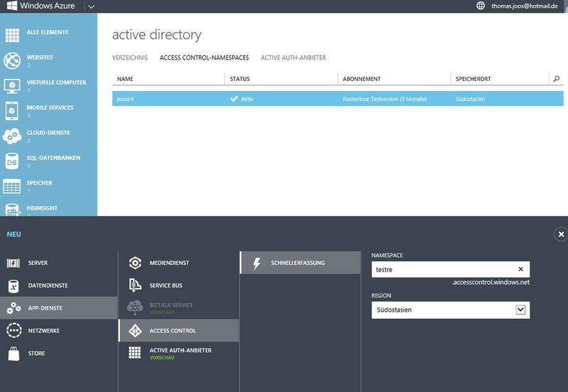Choose Active Auth-Anbieter in the Neu panel

(180, 350)
